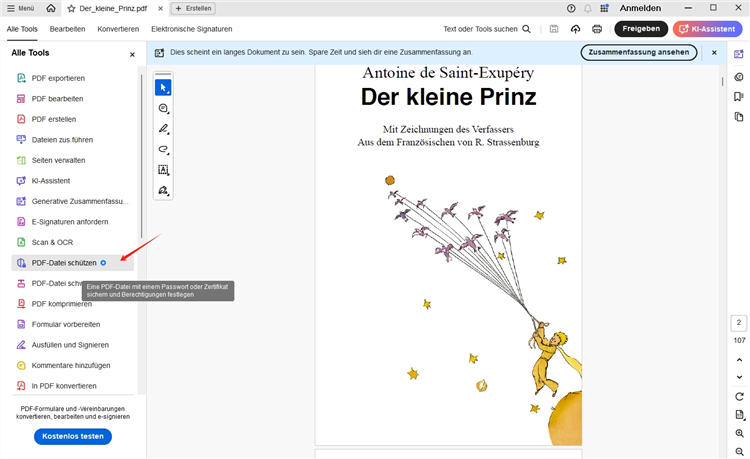This screenshot has height=459, width=750.
Task: Select Dateien zusammenführen tool
Action: [x=73, y=140]
